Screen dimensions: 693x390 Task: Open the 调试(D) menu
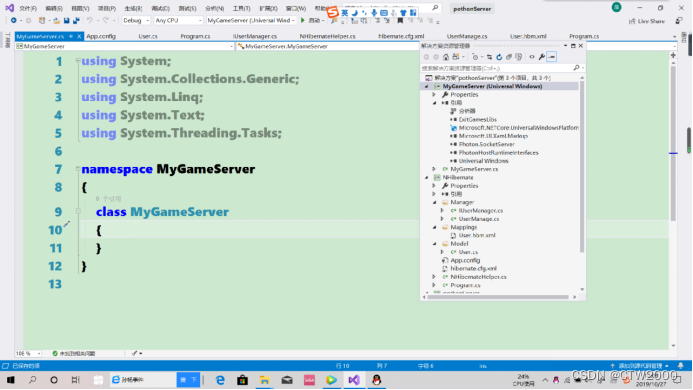tap(160, 8)
